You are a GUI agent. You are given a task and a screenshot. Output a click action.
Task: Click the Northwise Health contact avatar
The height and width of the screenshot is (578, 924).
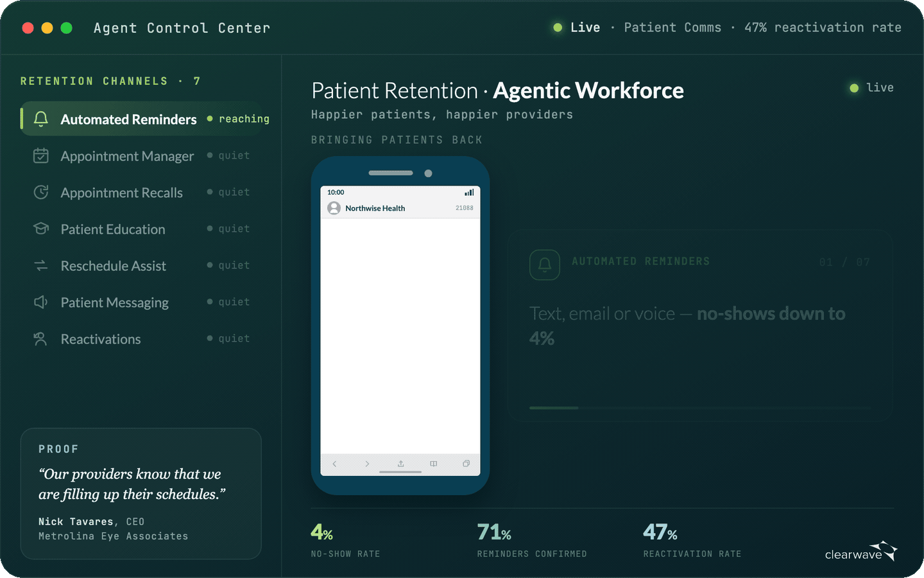(334, 208)
